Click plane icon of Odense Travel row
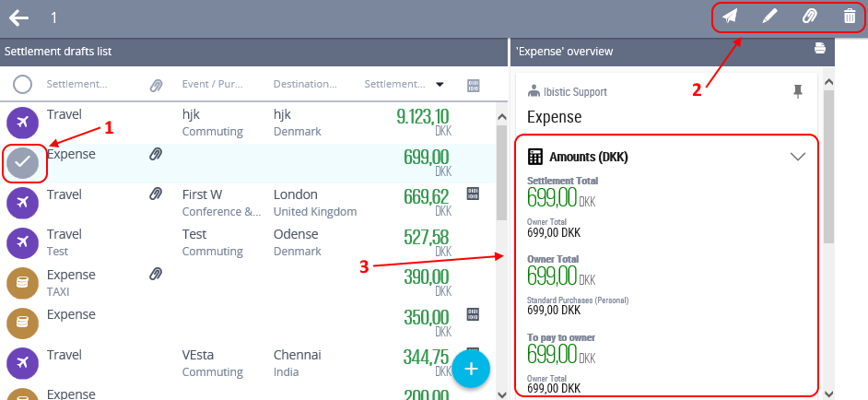The width and height of the screenshot is (868, 400). tap(23, 242)
